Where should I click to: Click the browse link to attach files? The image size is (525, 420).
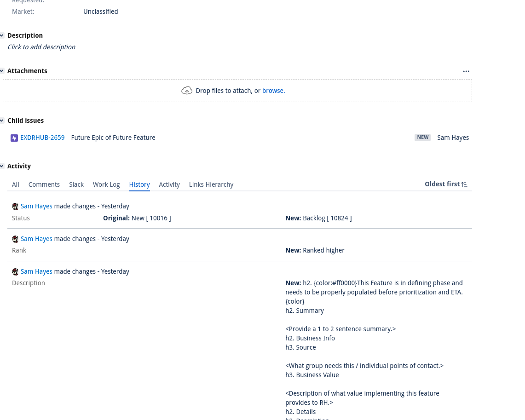[273, 91]
